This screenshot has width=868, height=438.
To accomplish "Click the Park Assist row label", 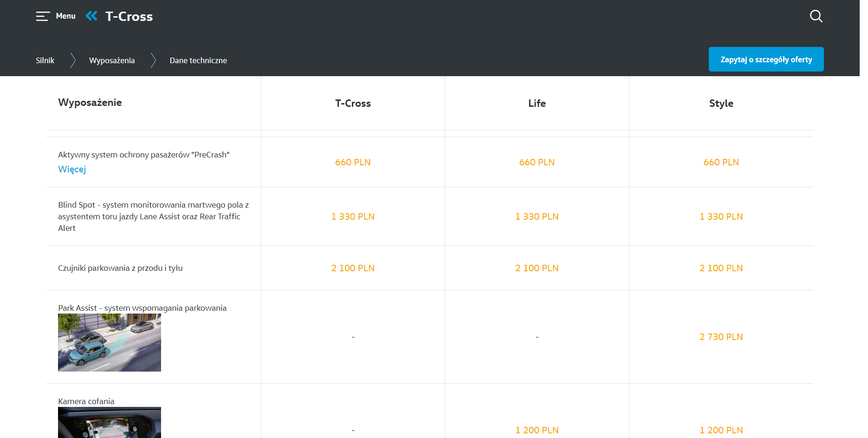I will coord(142,308).
